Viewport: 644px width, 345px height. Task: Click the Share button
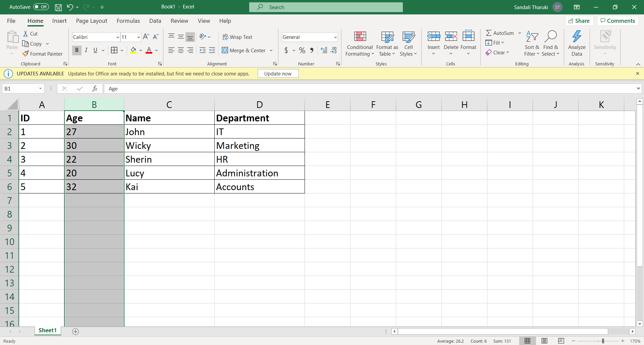580,20
